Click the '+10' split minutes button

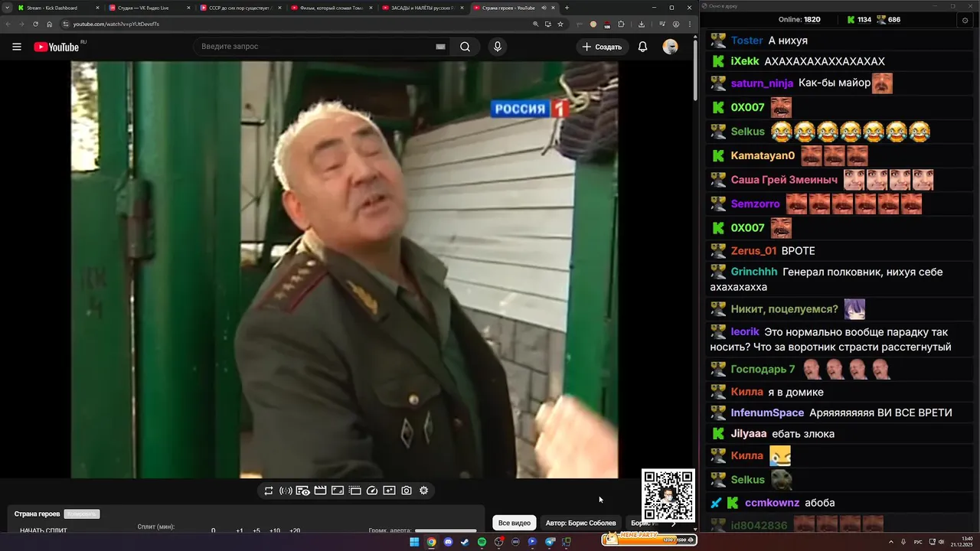(275, 530)
